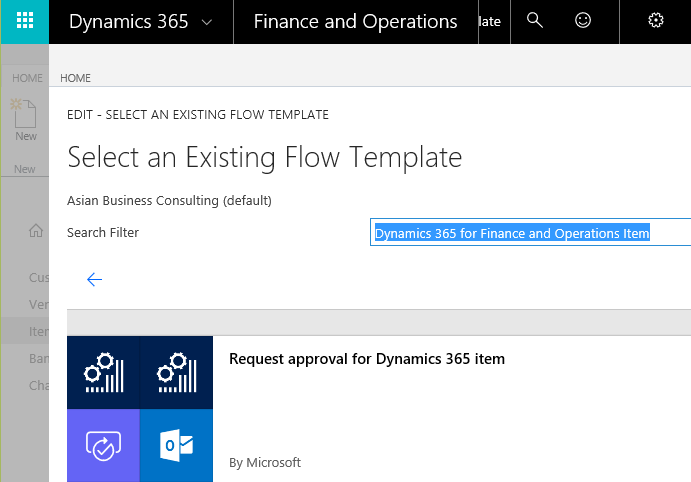The width and height of the screenshot is (691, 482).
Task: Click the Search Filter text field
Action: pyautogui.click(x=530, y=232)
